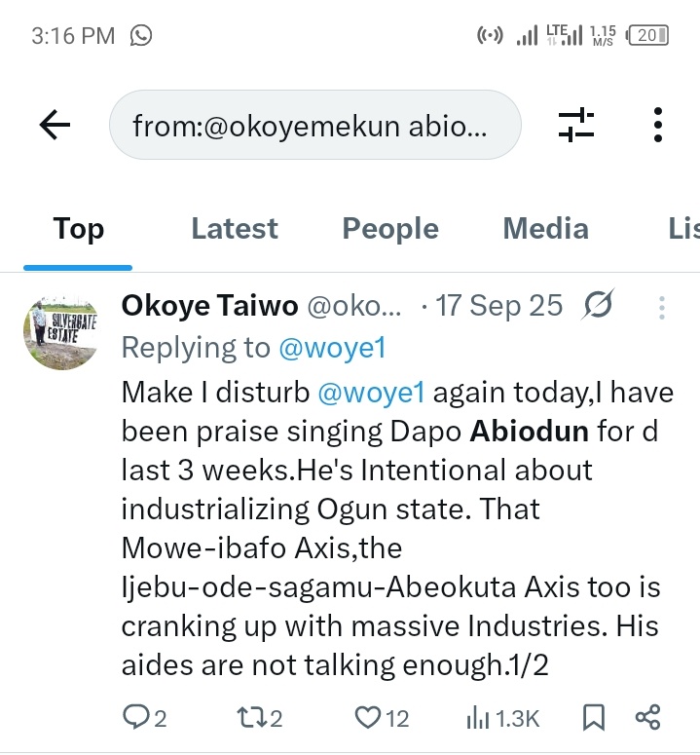Bookmark the Okoye Taiwo tweet
This screenshot has height=755, width=700.
593,718
